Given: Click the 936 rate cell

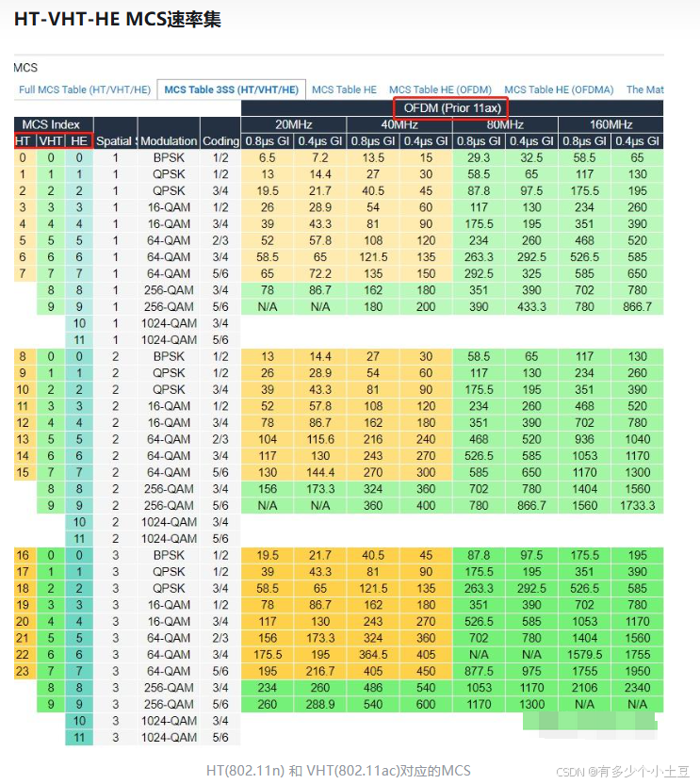Looking at the screenshot, I should [584, 439].
